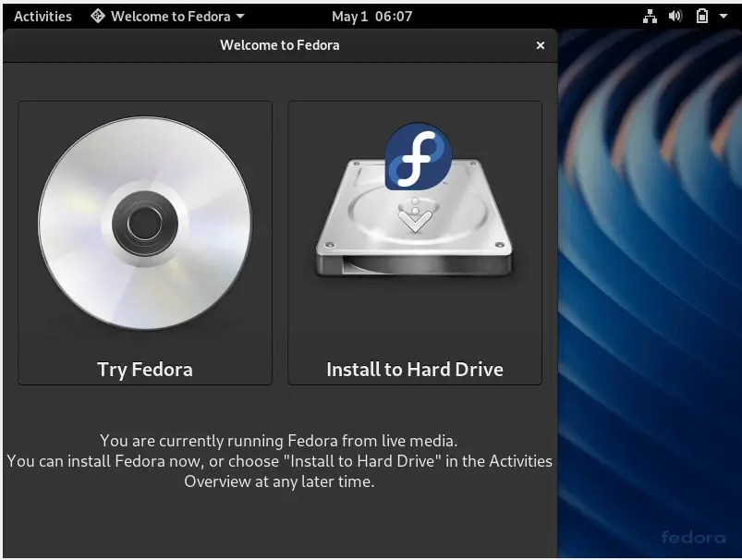Click the blue Fedora 'f' logo on the drive
This screenshot has height=560, width=742.
(x=418, y=157)
